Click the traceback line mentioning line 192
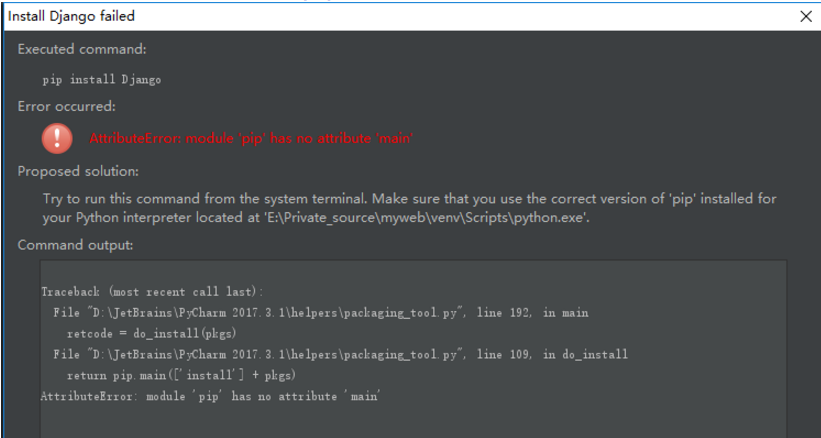The height and width of the screenshot is (438, 821). 320,313
